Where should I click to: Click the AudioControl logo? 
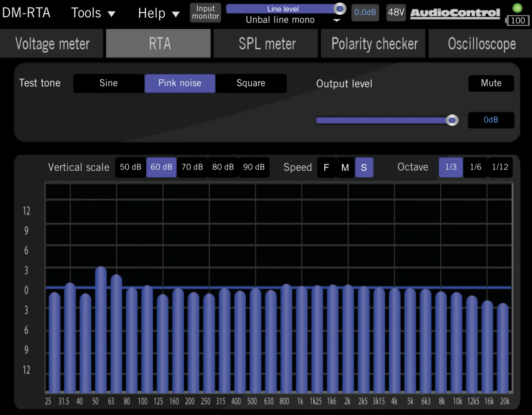(454, 12)
